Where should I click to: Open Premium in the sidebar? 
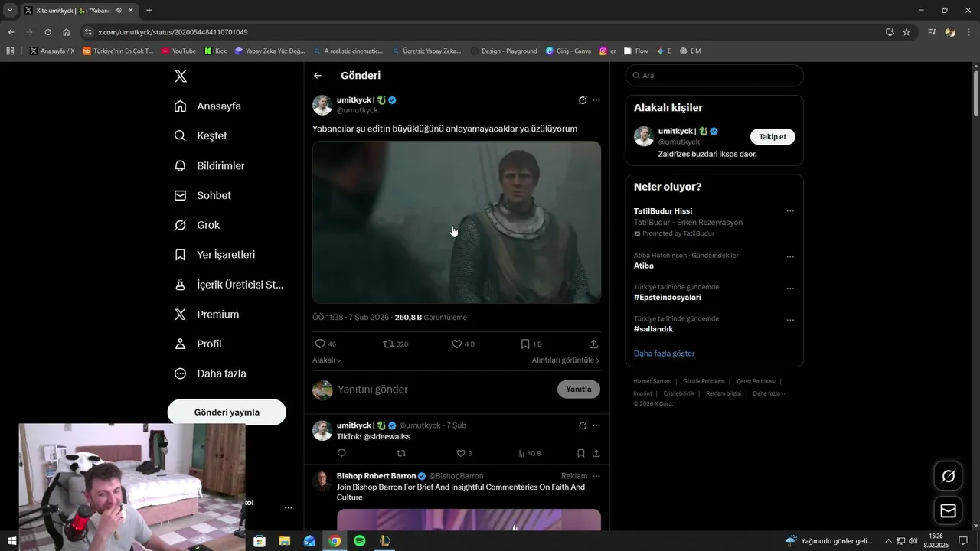pyautogui.click(x=206, y=315)
